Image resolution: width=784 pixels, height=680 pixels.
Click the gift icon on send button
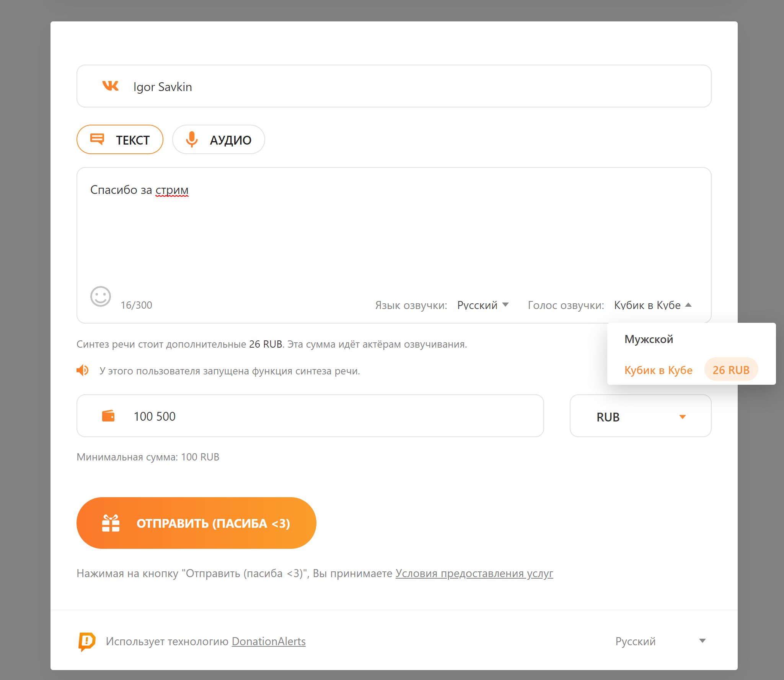coord(111,523)
